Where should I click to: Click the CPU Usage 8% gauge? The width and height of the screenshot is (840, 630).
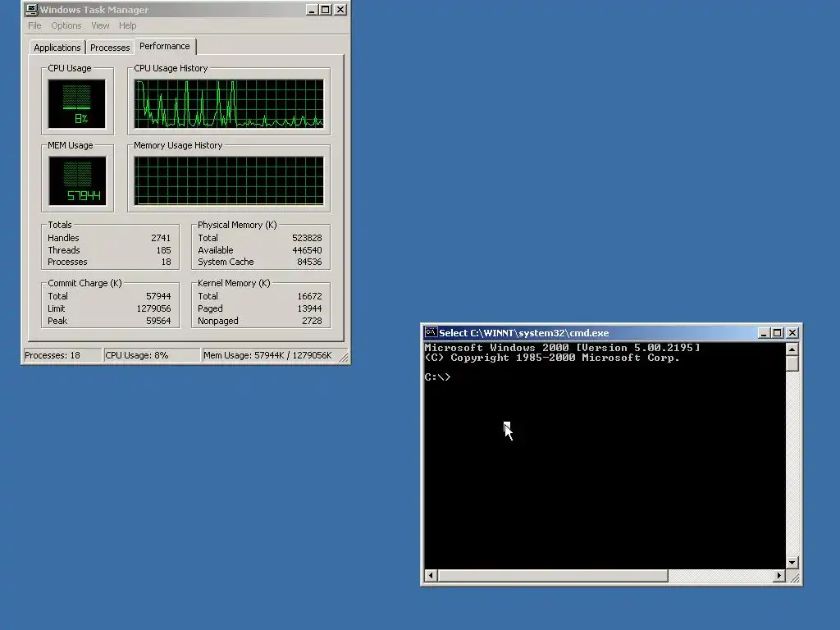tap(76, 104)
